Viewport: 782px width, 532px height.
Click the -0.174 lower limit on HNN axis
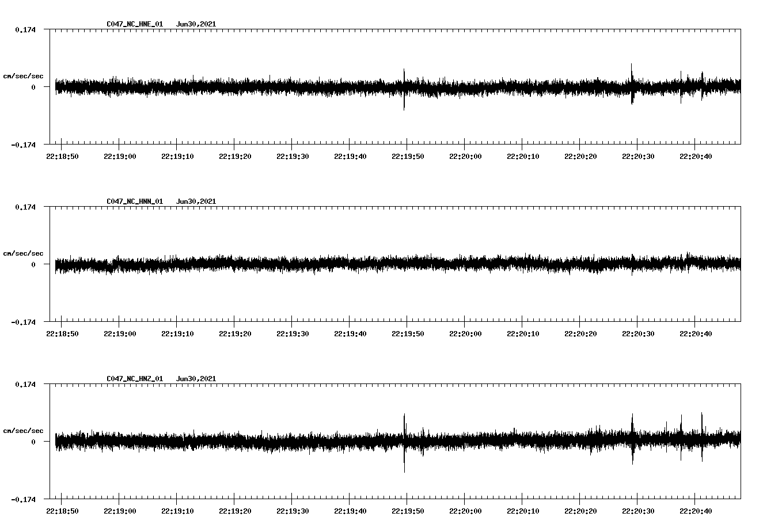pos(23,322)
